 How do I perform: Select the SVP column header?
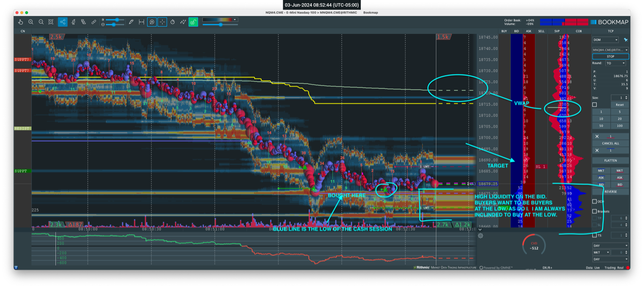point(557,31)
